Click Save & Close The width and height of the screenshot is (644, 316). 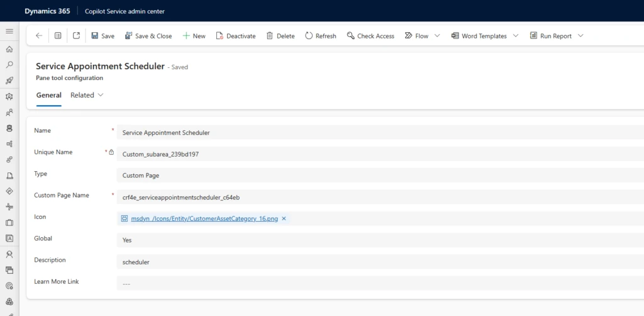coord(148,36)
